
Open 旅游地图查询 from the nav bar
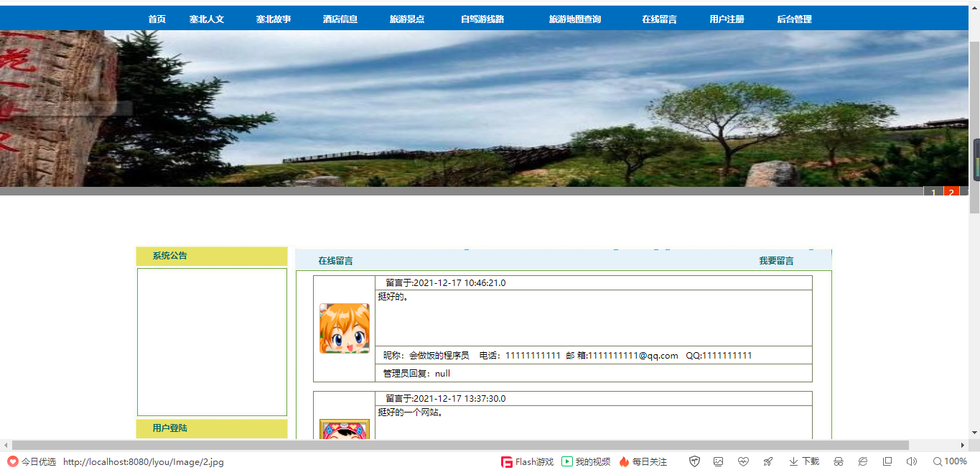575,19
